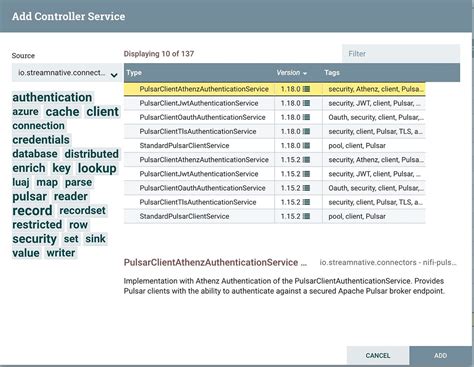Click version icon of StandardPulsarClientService 1.15.2
The image size is (474, 367).
[x=306, y=216]
